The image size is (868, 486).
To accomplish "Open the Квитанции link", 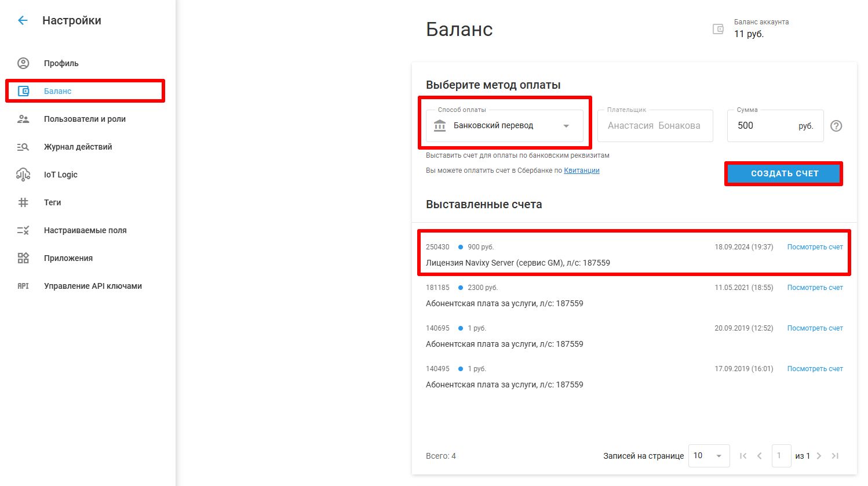I will tap(581, 170).
